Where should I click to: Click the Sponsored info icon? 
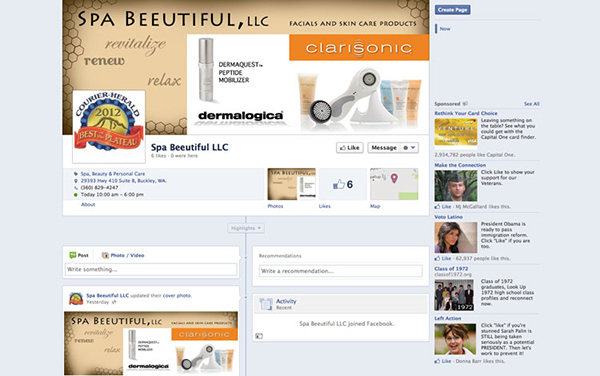point(465,104)
